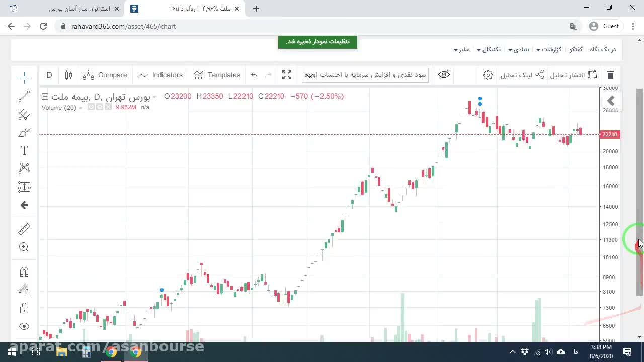Select the trend line drawing tool

(24, 96)
